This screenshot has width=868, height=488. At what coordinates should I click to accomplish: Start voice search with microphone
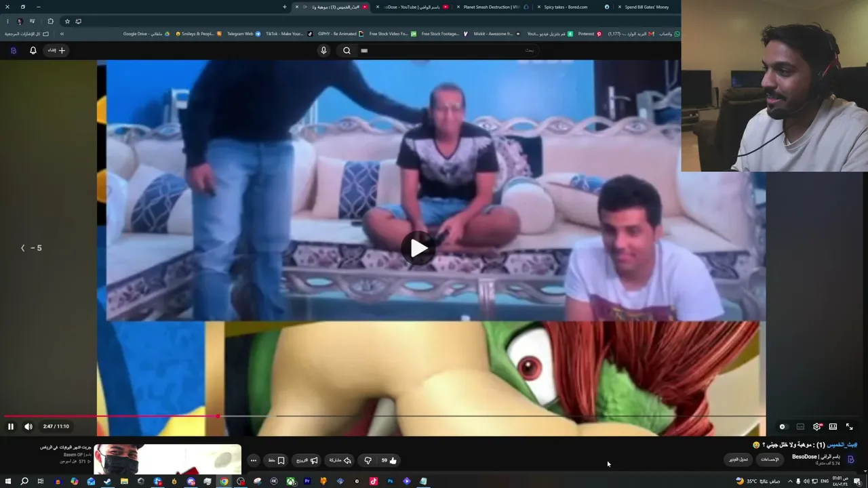coord(323,50)
